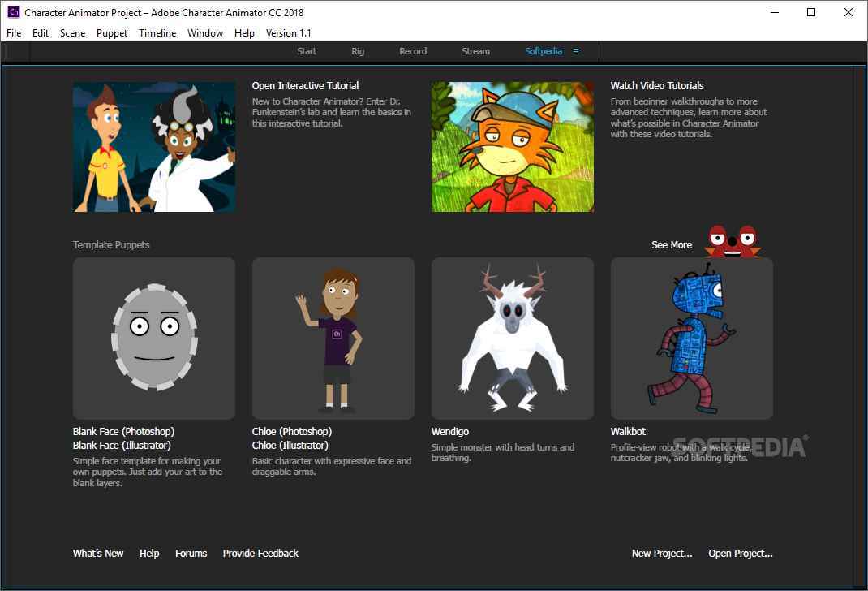The image size is (868, 591).
Task: Click the red monster mascot icon
Action: (x=732, y=242)
